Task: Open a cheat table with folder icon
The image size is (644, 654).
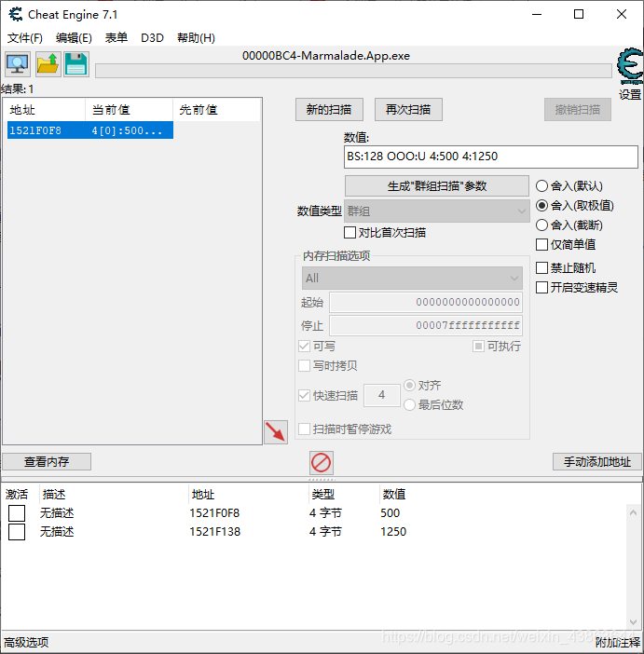Action: click(x=48, y=64)
